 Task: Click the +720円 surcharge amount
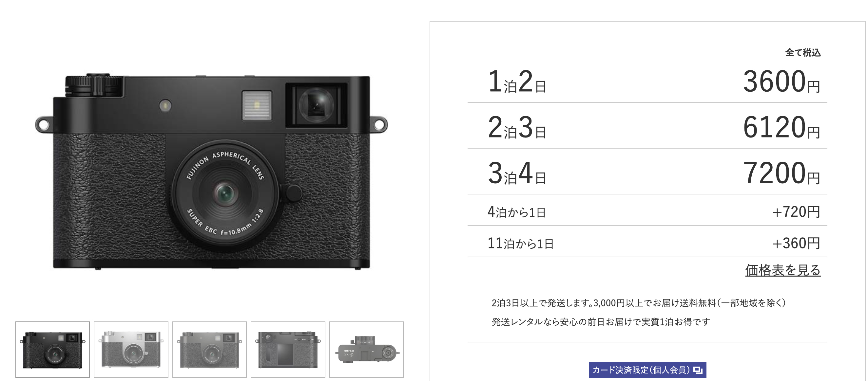(x=796, y=212)
